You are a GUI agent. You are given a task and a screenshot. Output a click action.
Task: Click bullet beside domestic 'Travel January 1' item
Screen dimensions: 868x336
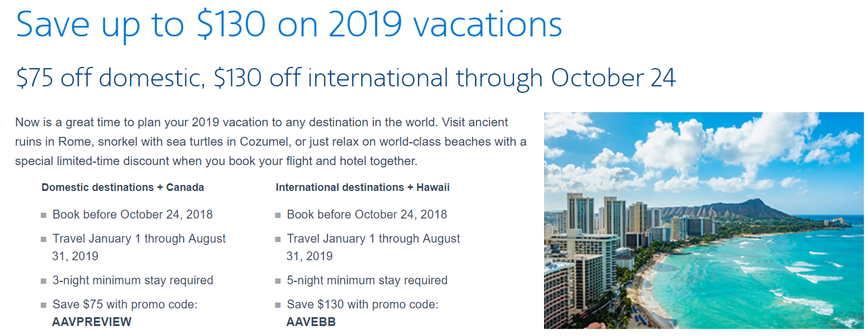coord(43,240)
